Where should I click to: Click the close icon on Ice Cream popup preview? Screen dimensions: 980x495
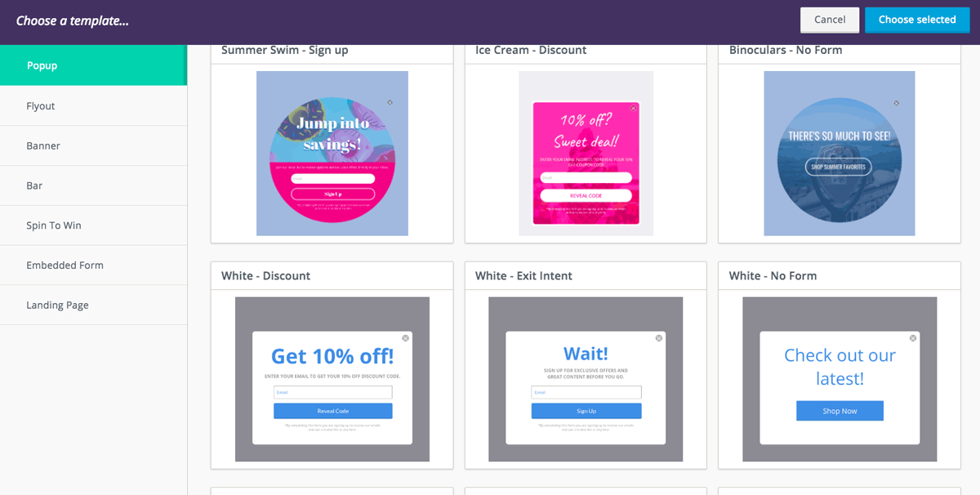click(x=633, y=108)
